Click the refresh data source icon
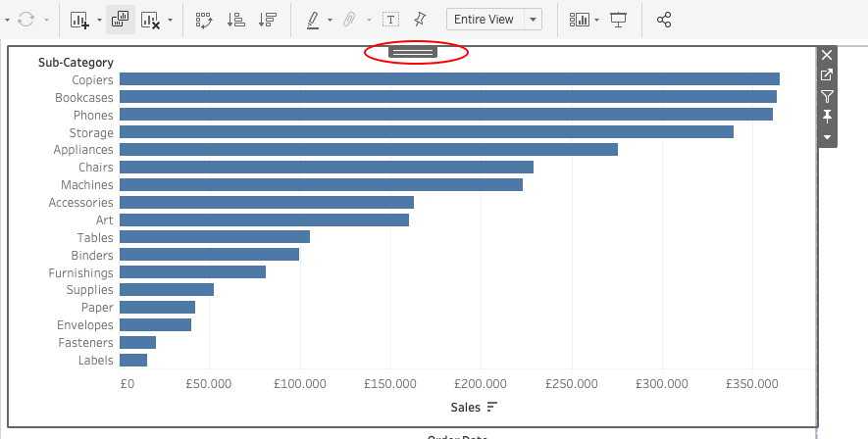This screenshot has width=868, height=439. [x=26, y=20]
